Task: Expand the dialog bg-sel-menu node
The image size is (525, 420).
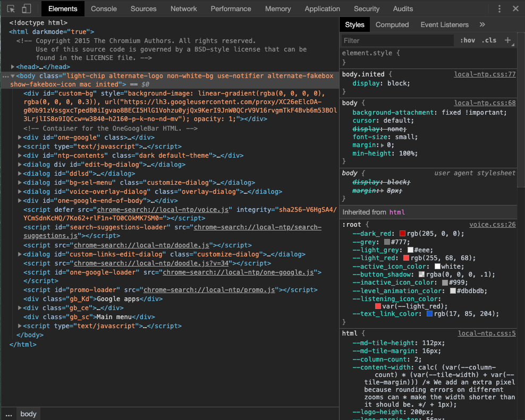Action: [20, 183]
